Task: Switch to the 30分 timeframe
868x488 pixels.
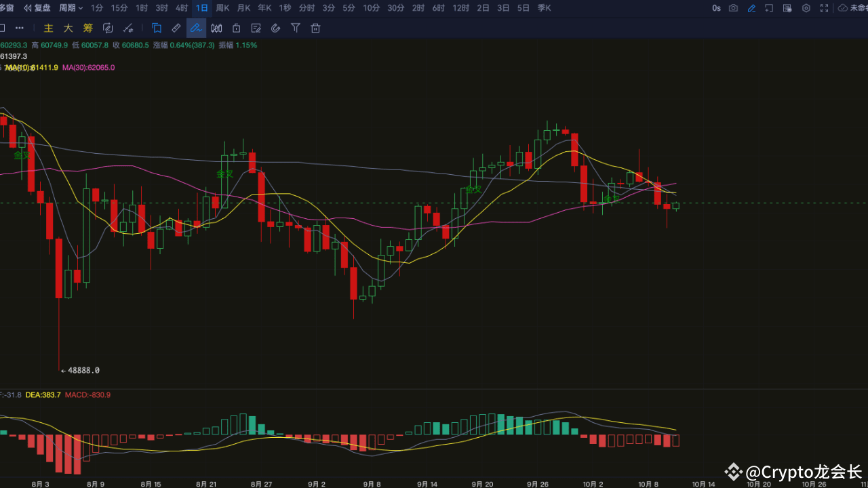Action: 396,8
